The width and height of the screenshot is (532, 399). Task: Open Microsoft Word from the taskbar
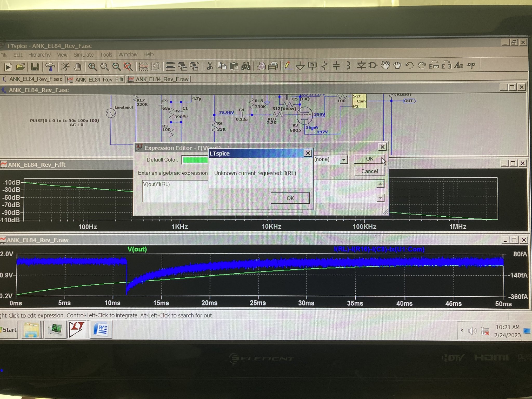(101, 330)
